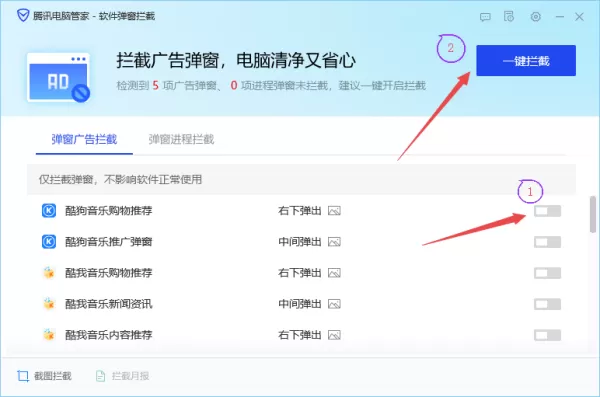Select the 酷我音乐内容推荐 row label
The height and width of the screenshot is (397, 600).
tap(109, 335)
